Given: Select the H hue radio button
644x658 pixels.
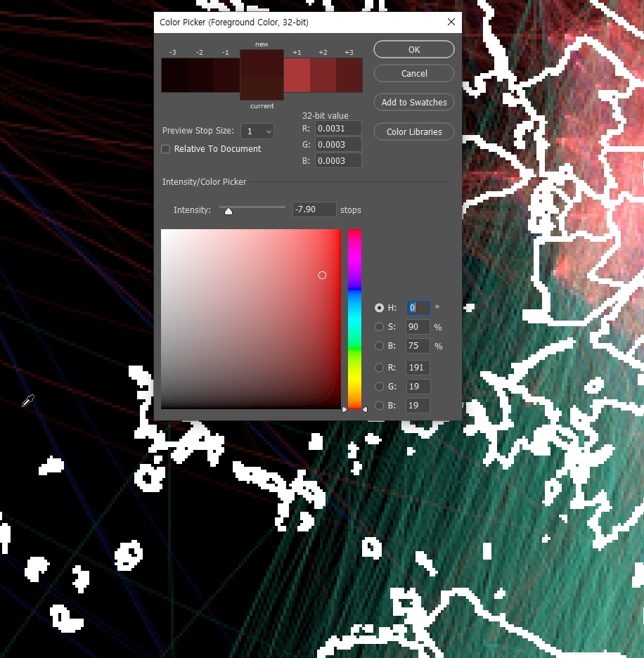Looking at the screenshot, I should pos(379,308).
